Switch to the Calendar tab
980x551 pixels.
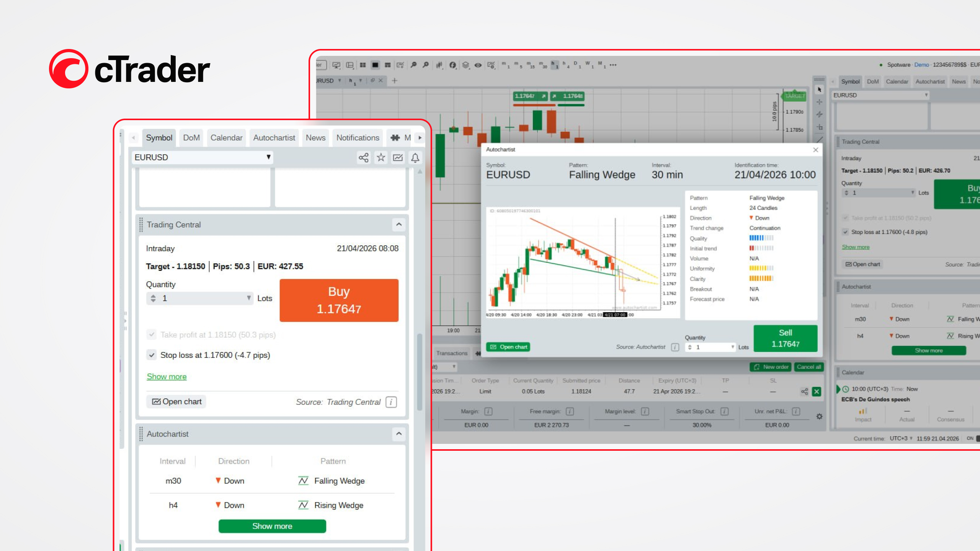click(x=226, y=138)
